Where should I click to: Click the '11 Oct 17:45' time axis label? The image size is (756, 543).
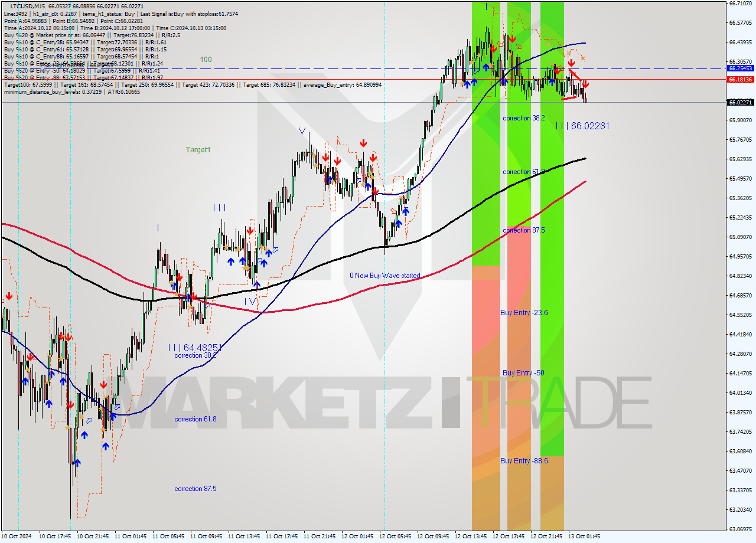click(x=282, y=537)
